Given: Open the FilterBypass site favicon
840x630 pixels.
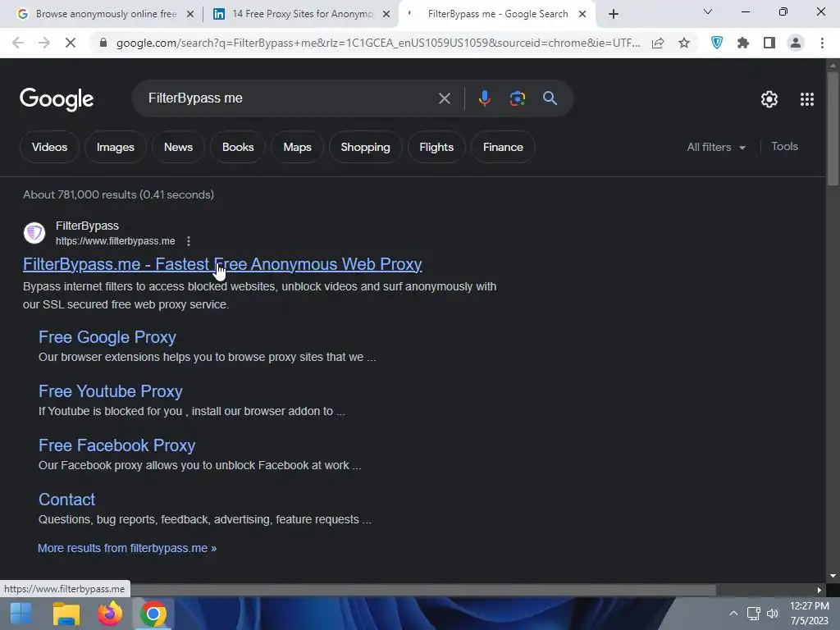Looking at the screenshot, I should coord(34,233).
